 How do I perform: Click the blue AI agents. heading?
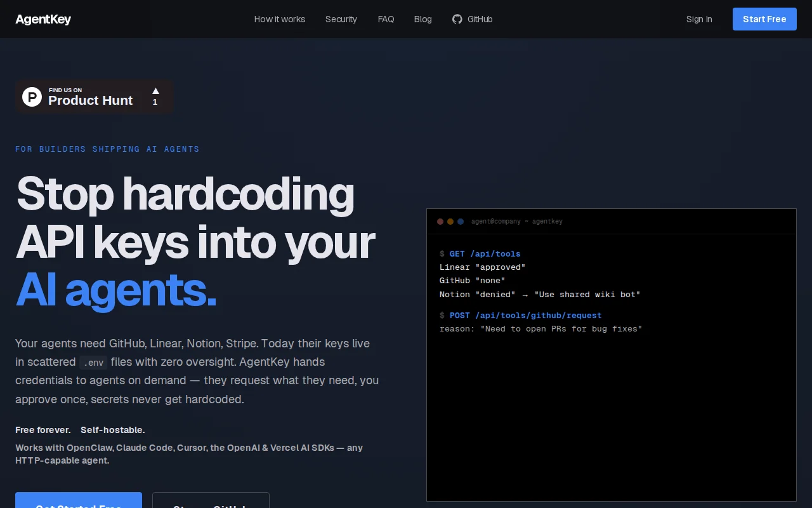pos(116,290)
